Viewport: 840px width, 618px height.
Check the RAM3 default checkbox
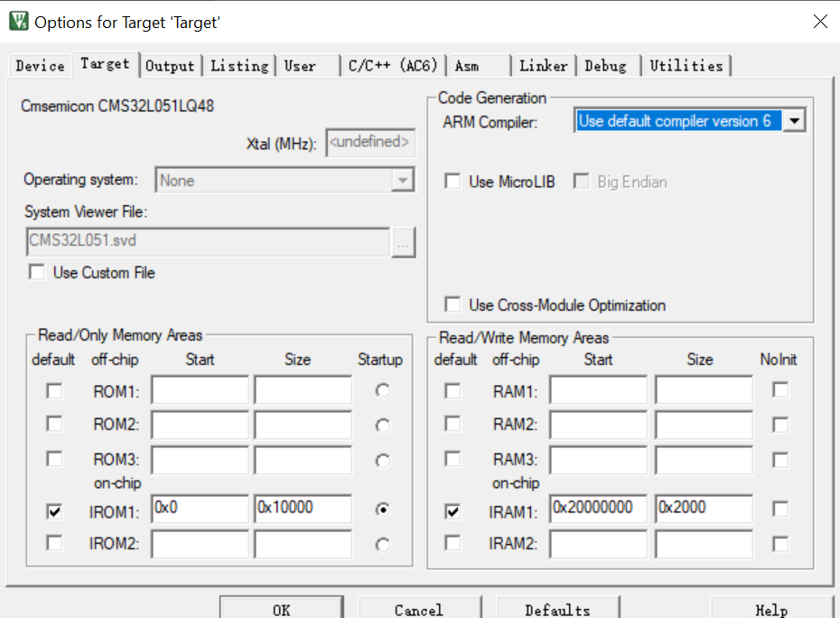coord(453,459)
